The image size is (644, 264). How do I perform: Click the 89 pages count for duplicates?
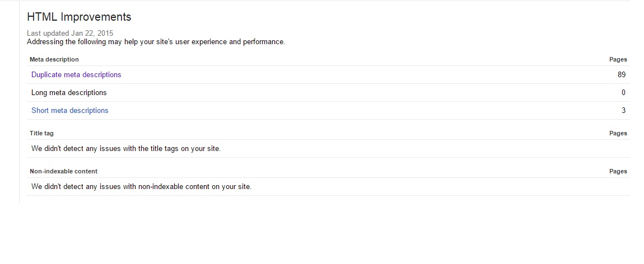tap(622, 74)
